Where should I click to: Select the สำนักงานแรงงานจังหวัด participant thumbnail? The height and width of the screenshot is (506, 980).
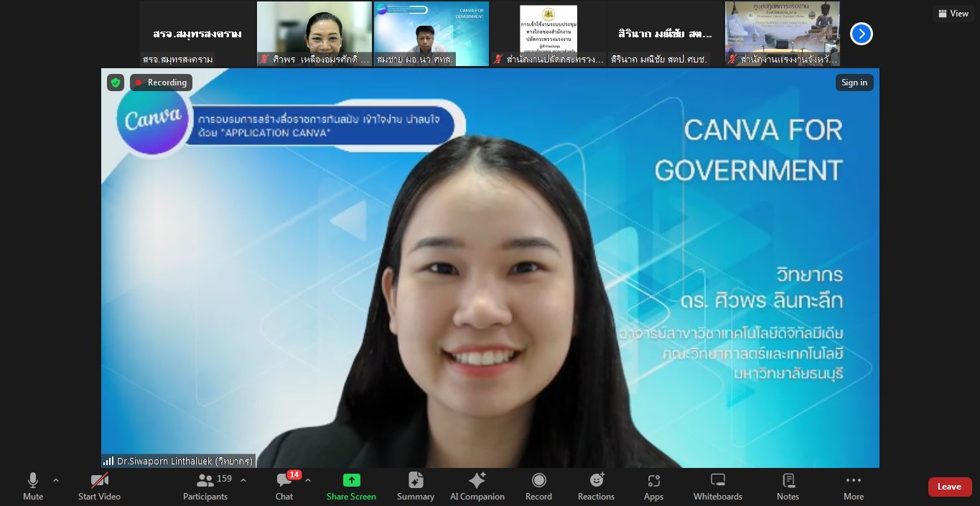click(783, 34)
